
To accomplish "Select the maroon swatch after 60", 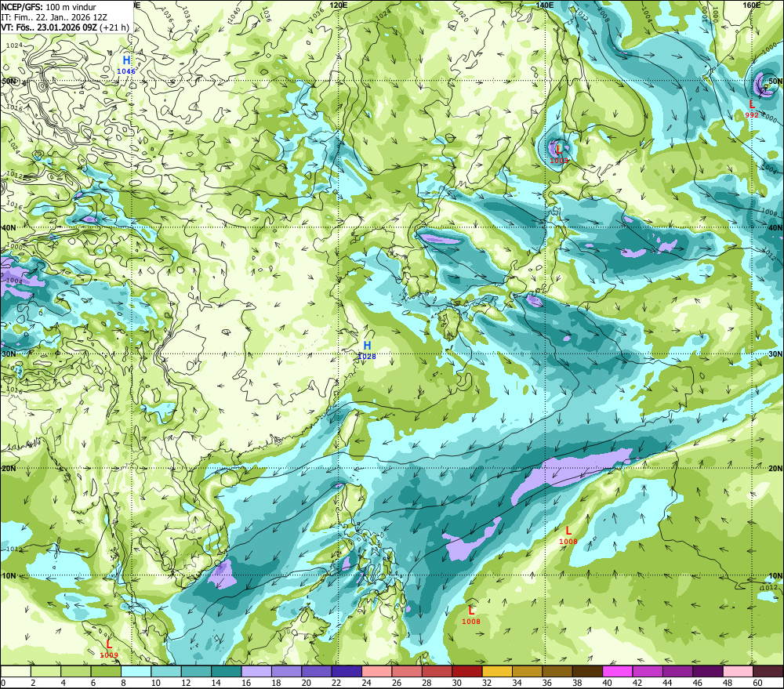I will point(768,671).
